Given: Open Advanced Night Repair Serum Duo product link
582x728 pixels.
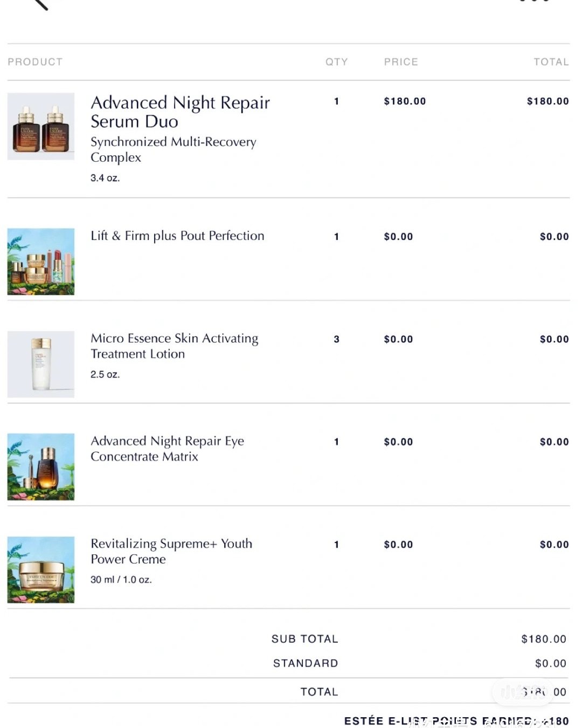Looking at the screenshot, I should (180, 112).
